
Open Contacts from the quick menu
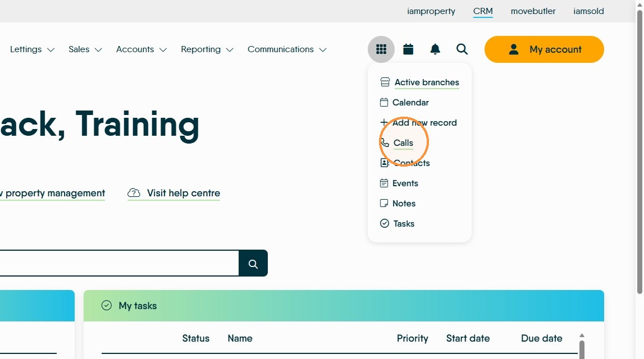point(405,163)
